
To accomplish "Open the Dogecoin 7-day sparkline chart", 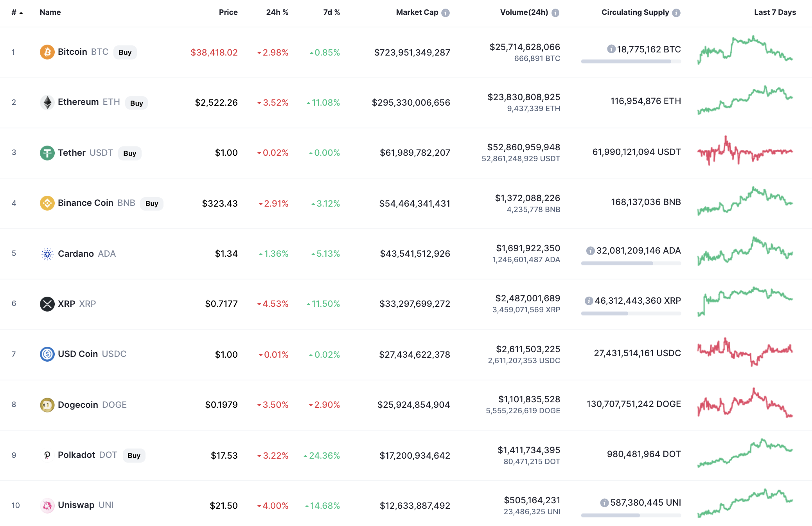I will pos(745,403).
